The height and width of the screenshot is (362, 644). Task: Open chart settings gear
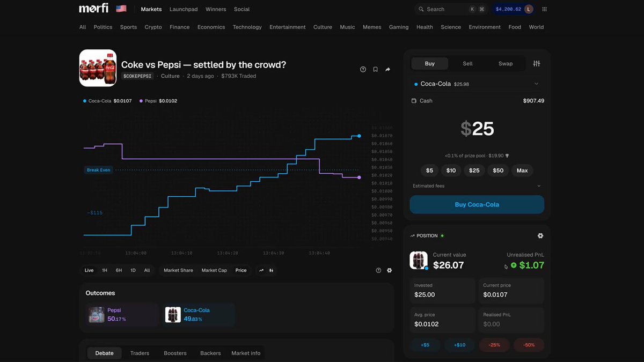[390, 270]
